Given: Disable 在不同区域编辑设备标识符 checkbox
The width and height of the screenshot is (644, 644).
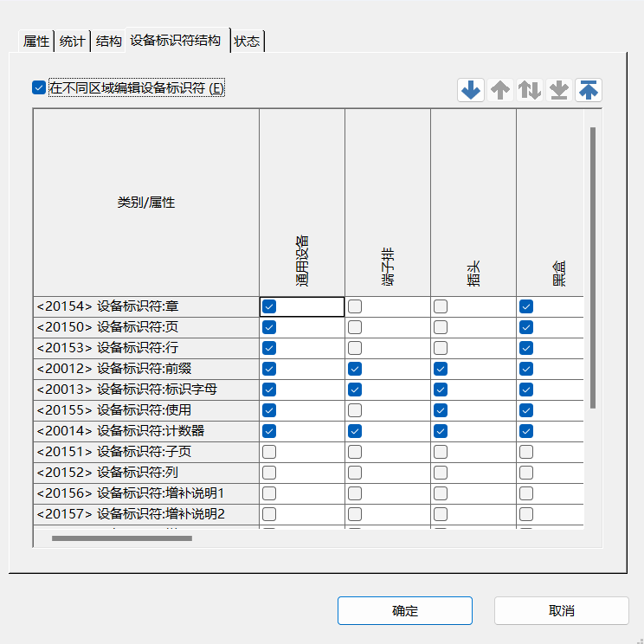Looking at the screenshot, I should (39, 87).
